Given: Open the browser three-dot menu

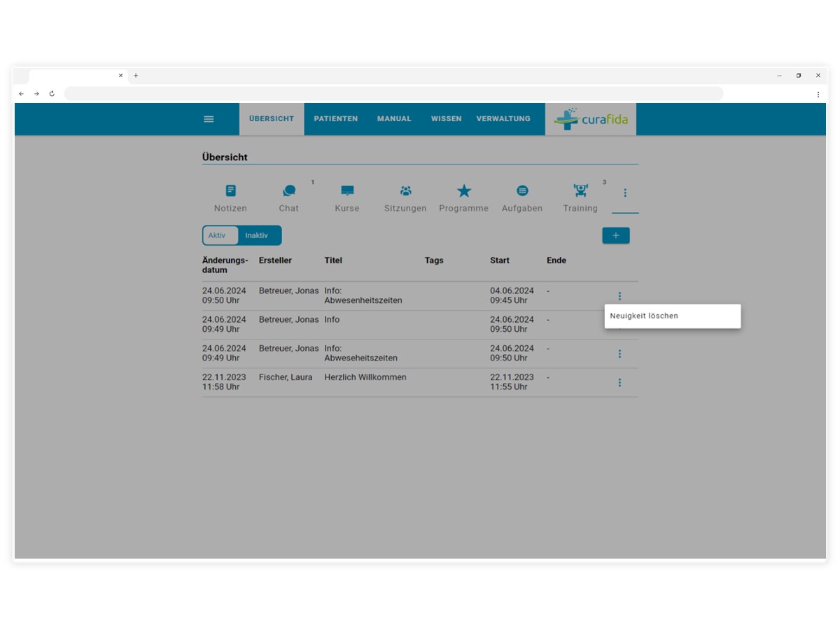Looking at the screenshot, I should pyautogui.click(x=818, y=94).
